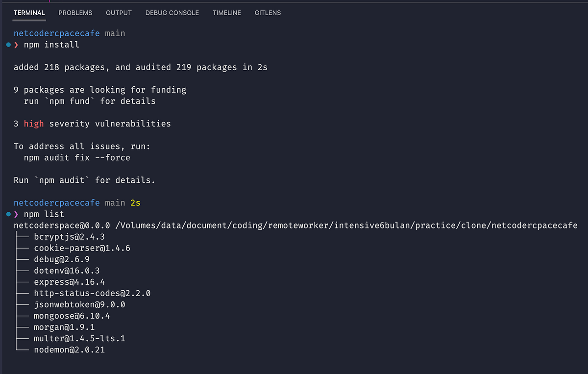Click the 2s duration indicator in prompt
This screenshot has height=374, width=588.
[135, 202]
